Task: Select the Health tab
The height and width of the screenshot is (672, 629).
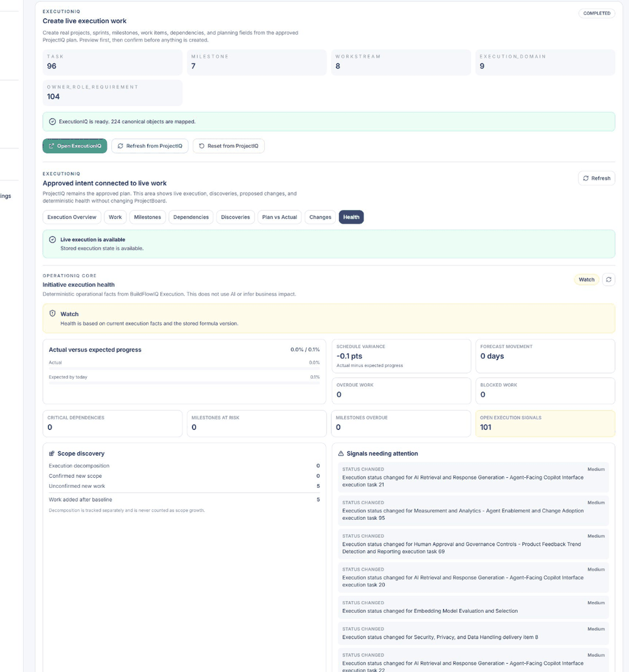Action: [x=351, y=217]
